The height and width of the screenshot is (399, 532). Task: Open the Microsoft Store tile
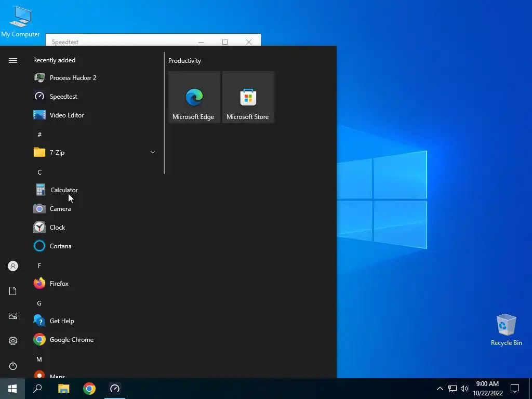tap(248, 97)
